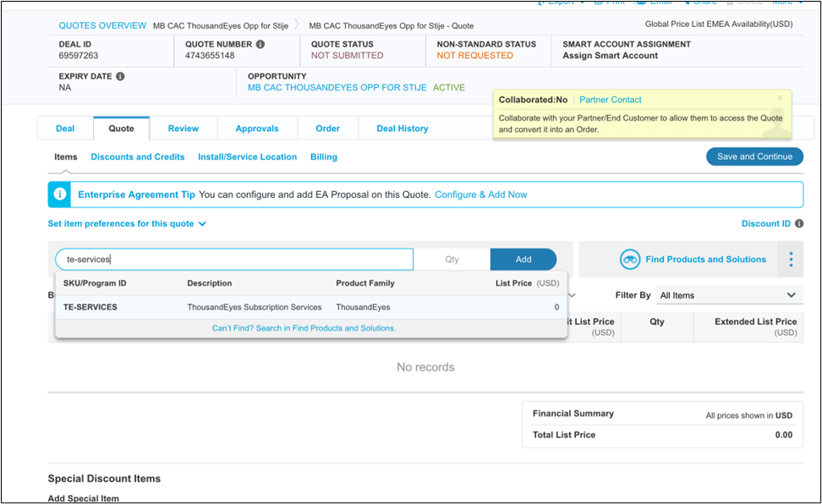Click Can't Find? Search in Find Products link
Screen dimensions: 822x504
tap(304, 328)
